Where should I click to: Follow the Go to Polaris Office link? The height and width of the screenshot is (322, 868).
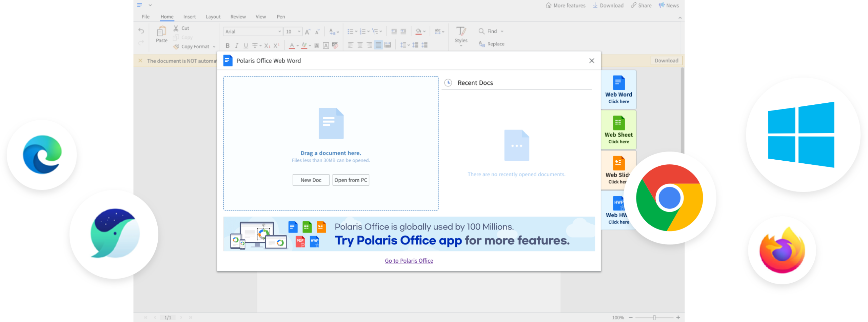click(409, 261)
